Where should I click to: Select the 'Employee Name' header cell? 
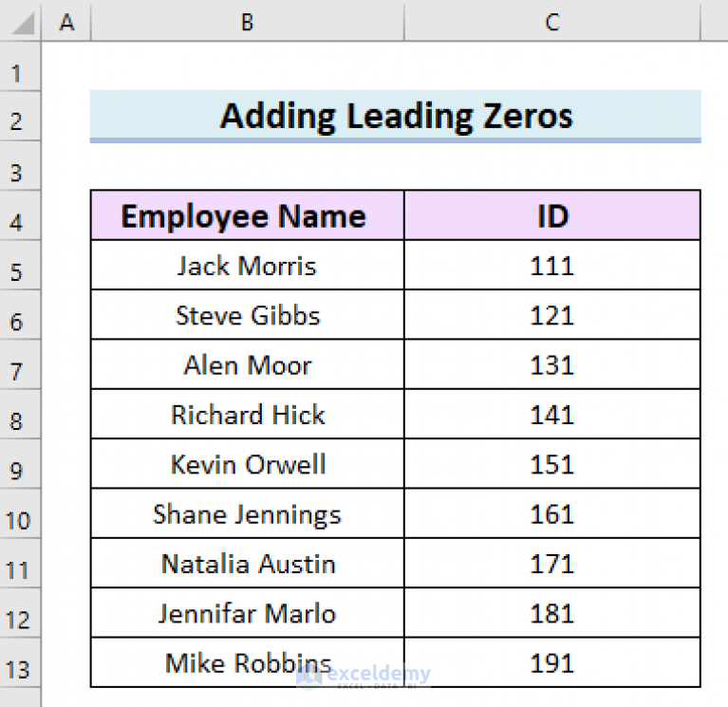tap(248, 215)
